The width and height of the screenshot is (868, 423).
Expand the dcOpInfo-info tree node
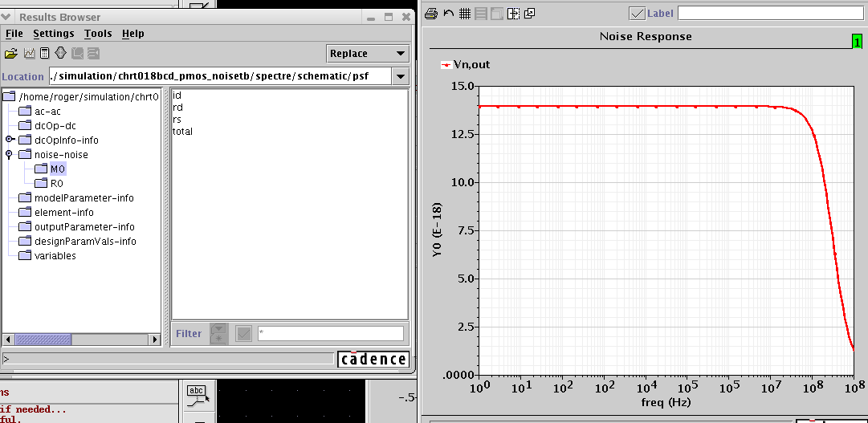(10, 140)
